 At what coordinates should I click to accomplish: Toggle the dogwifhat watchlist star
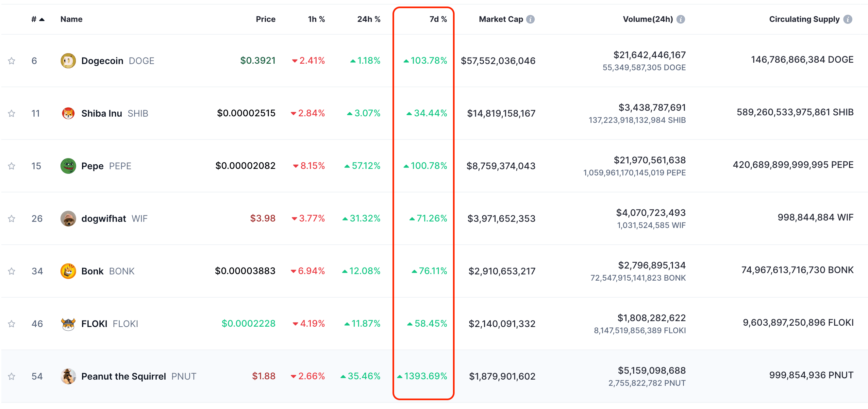[11, 218]
